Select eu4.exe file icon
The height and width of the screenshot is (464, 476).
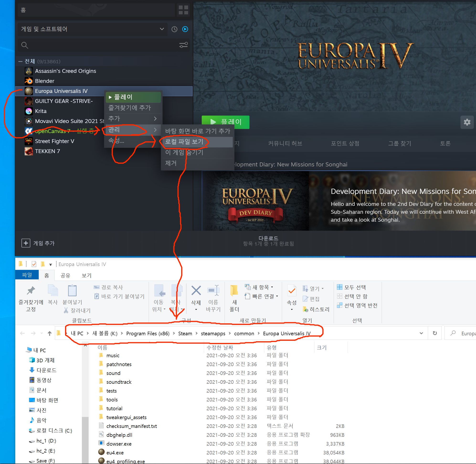(101, 452)
